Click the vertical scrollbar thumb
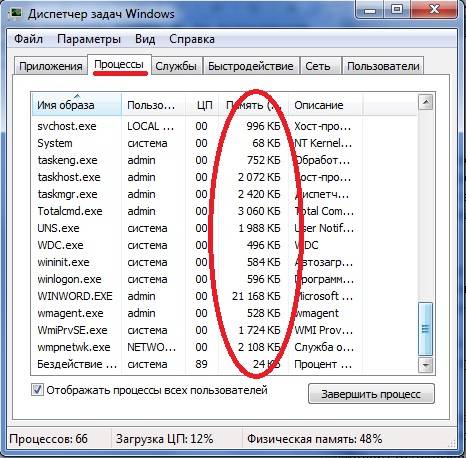This screenshot has height=458, width=466. point(426,329)
